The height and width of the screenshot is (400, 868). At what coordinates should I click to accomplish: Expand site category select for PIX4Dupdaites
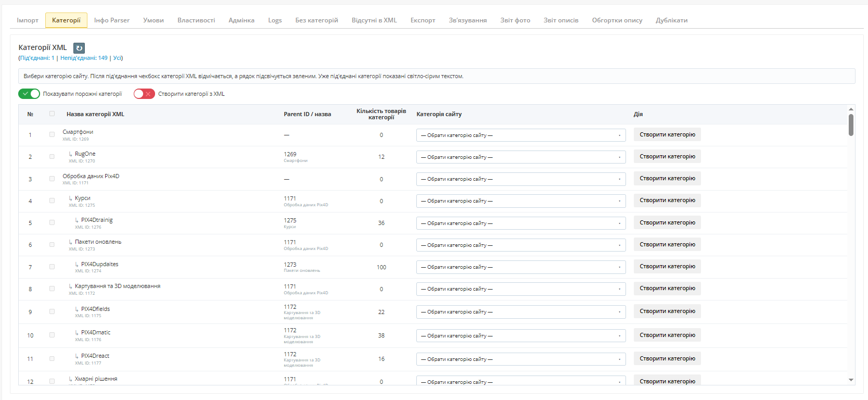click(x=521, y=267)
